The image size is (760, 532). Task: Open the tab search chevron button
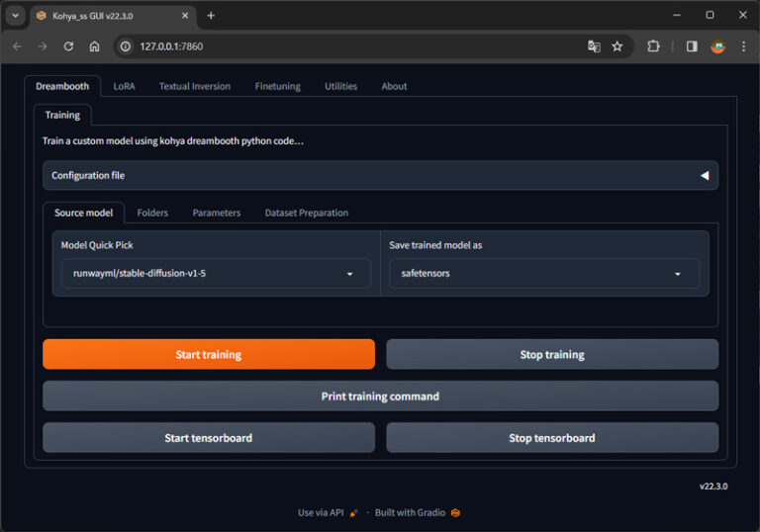click(x=15, y=15)
